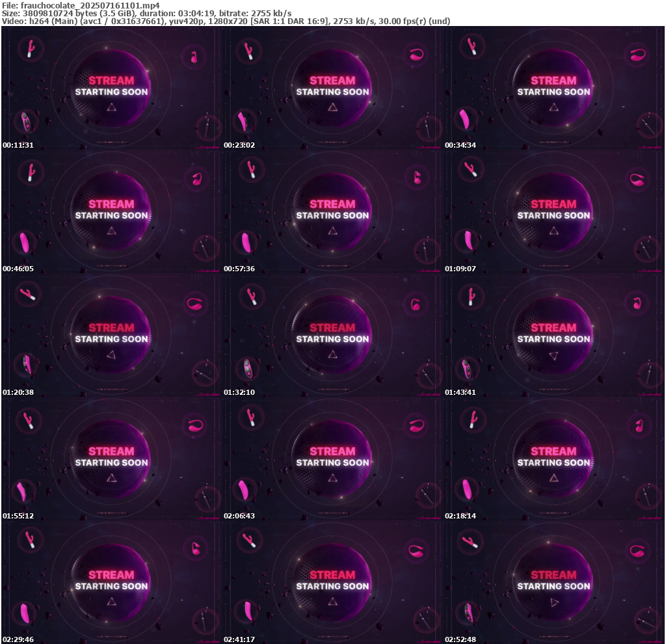
Task: Click the tilted triangle in the 01:20:38 frame
Action: pyautogui.click(x=111, y=355)
